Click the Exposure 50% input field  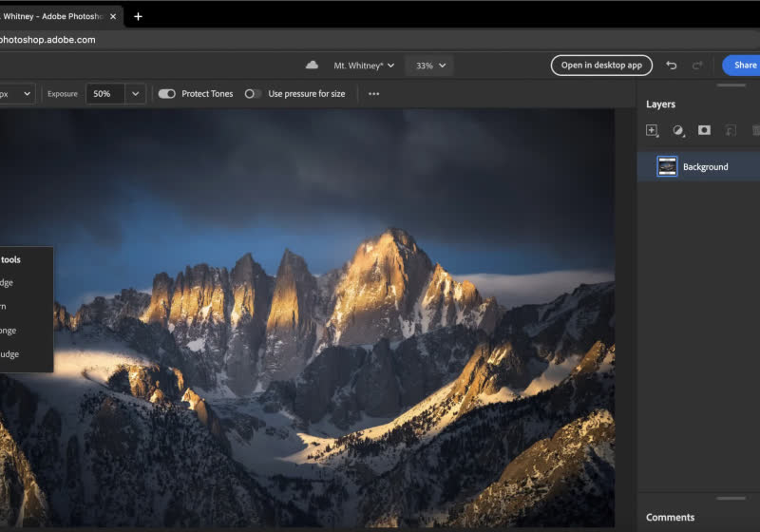click(x=105, y=94)
